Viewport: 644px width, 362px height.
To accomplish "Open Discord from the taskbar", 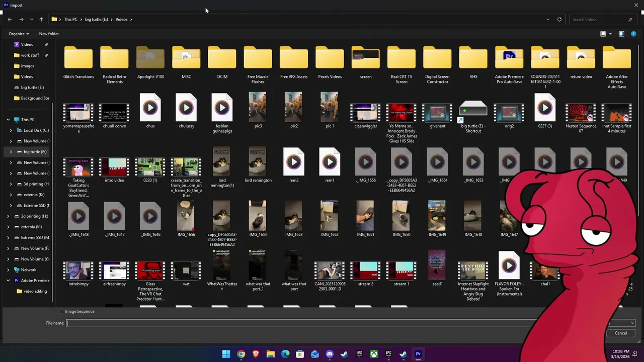I will click(330, 354).
